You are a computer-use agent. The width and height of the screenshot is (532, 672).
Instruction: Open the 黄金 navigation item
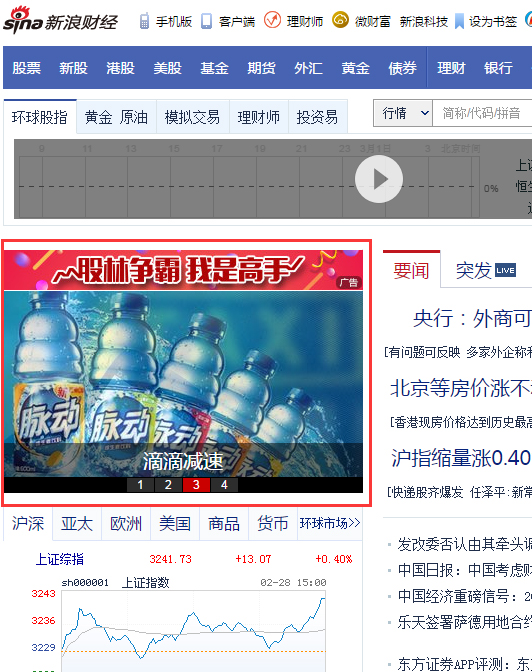pos(355,68)
